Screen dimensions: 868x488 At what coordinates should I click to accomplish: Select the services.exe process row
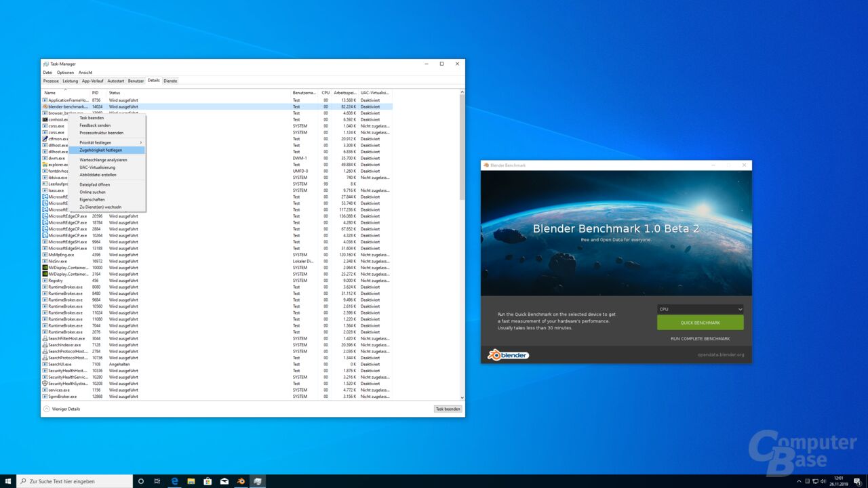pyautogui.click(x=217, y=390)
